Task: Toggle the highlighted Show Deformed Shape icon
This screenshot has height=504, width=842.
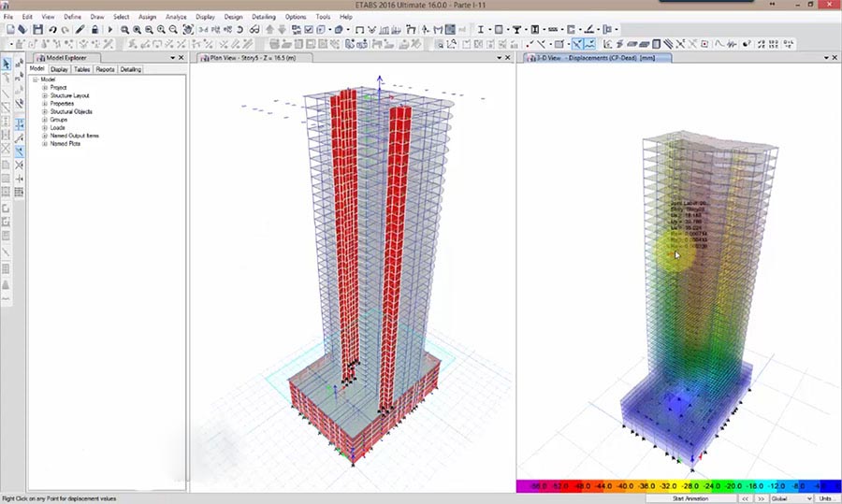Action: 577,44
